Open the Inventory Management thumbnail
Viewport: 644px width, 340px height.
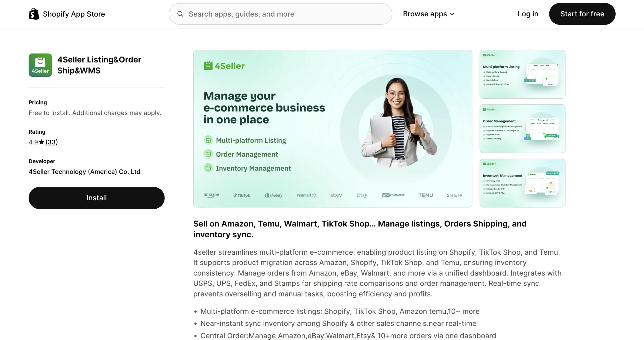[522, 183]
